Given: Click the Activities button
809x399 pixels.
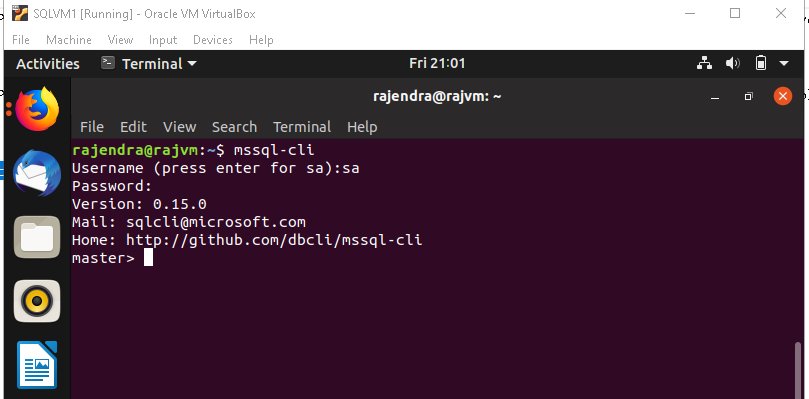Looking at the screenshot, I should point(48,64).
